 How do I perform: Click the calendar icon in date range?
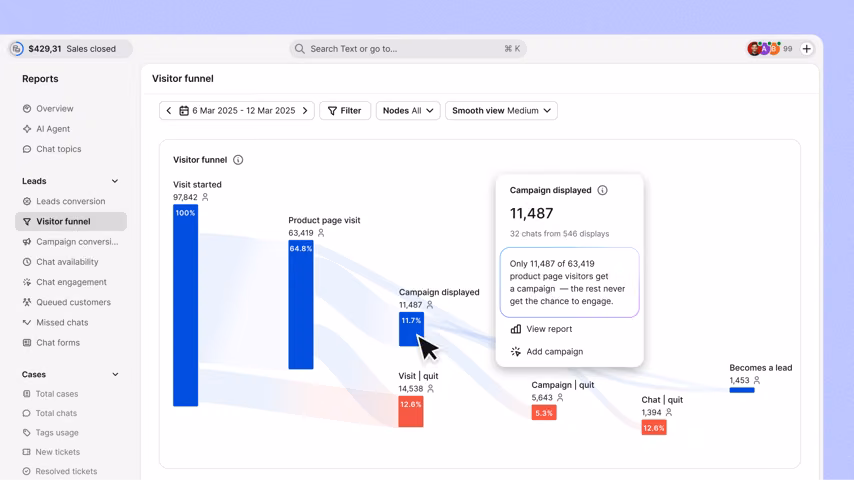point(184,111)
